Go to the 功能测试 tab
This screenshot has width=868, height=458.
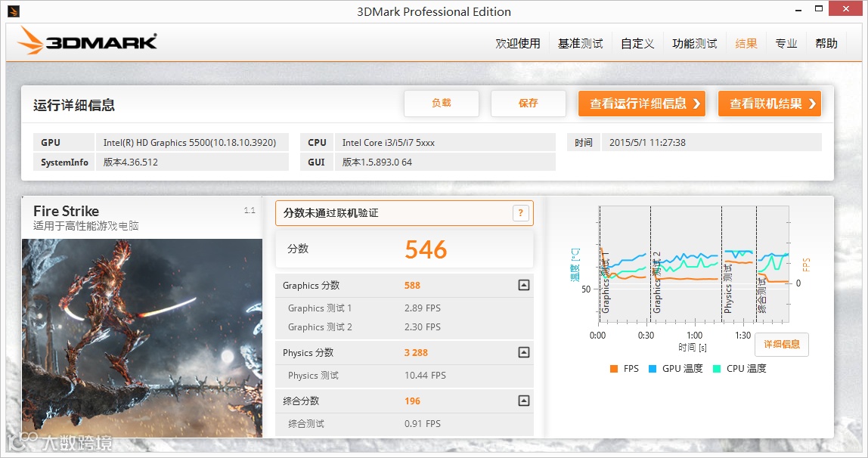point(694,43)
